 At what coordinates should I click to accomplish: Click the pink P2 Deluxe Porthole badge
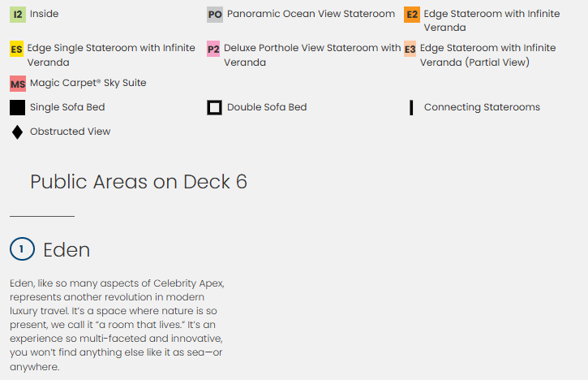[x=213, y=50]
